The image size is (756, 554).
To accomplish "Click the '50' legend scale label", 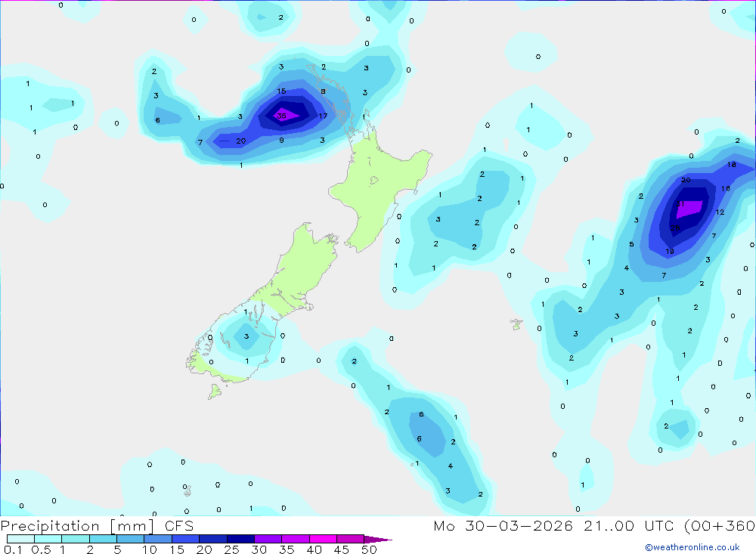I will [370, 549].
